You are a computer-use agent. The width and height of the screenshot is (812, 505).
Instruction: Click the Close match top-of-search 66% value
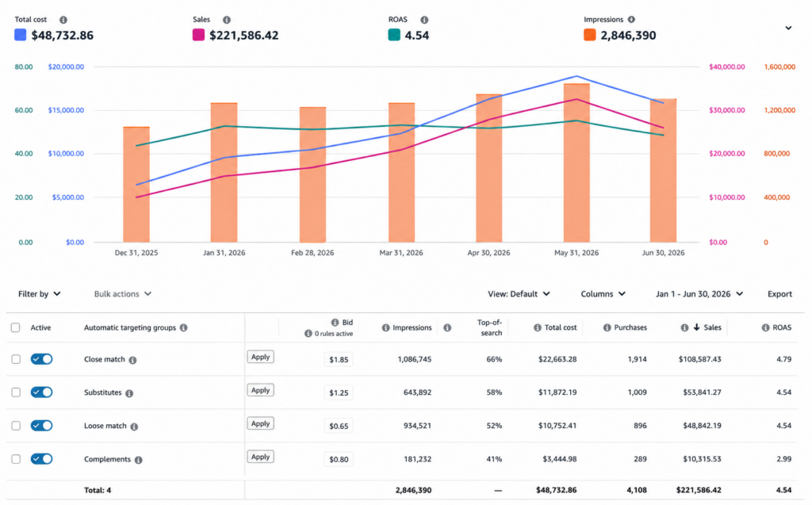pyautogui.click(x=494, y=359)
